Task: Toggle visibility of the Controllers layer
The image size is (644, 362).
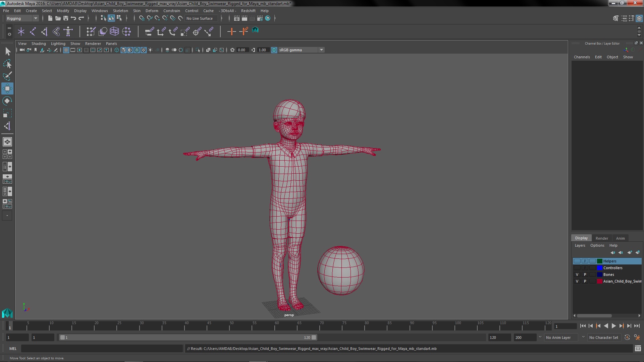Action: 577,268
